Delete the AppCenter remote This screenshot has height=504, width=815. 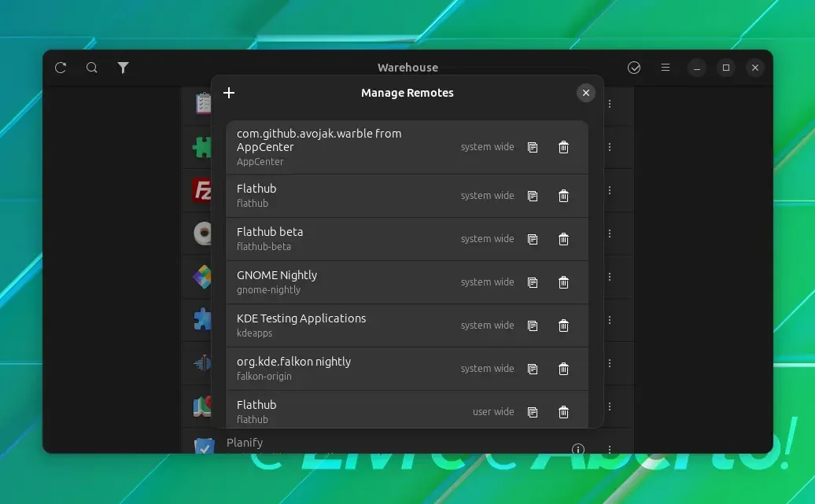pos(563,147)
